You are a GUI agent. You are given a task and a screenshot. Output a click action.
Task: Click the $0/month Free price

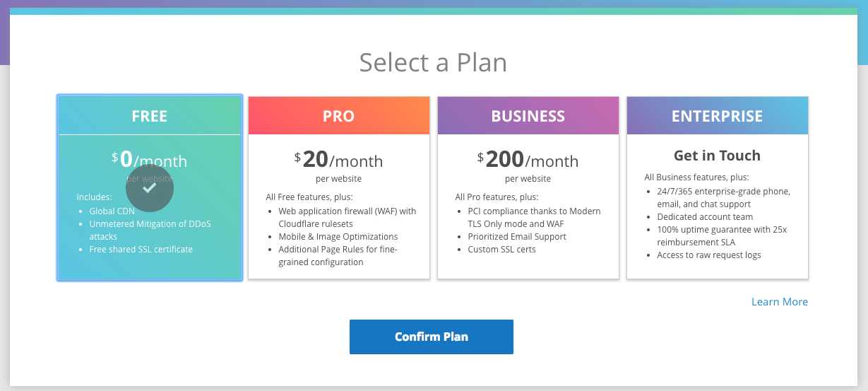(x=150, y=158)
